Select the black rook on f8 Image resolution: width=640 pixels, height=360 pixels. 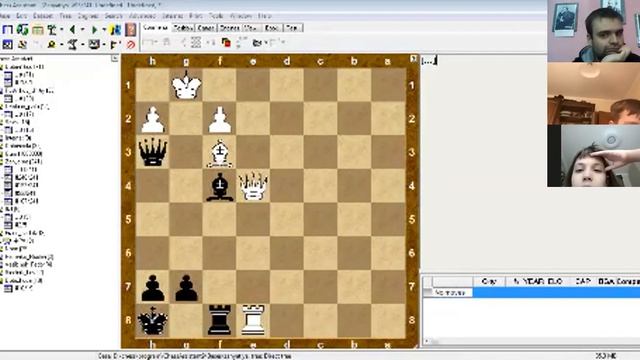pyautogui.click(x=220, y=320)
